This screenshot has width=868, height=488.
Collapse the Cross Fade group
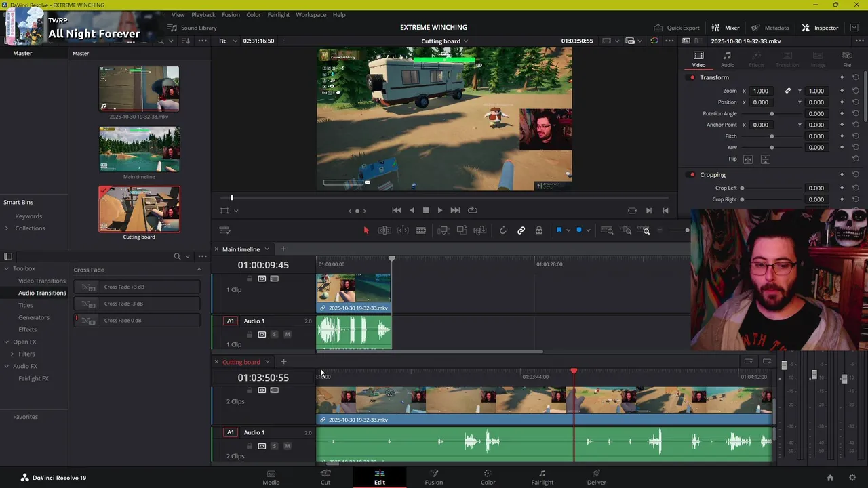pos(199,270)
